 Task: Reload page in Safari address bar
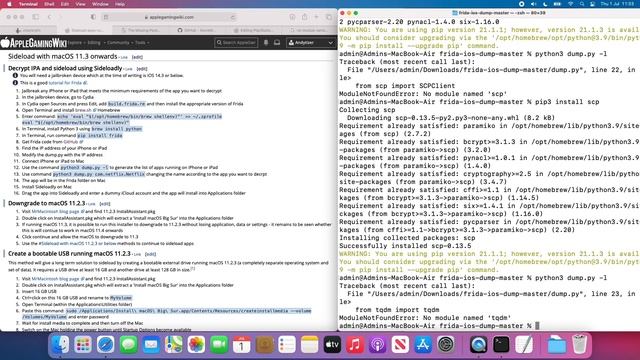click(233, 17)
